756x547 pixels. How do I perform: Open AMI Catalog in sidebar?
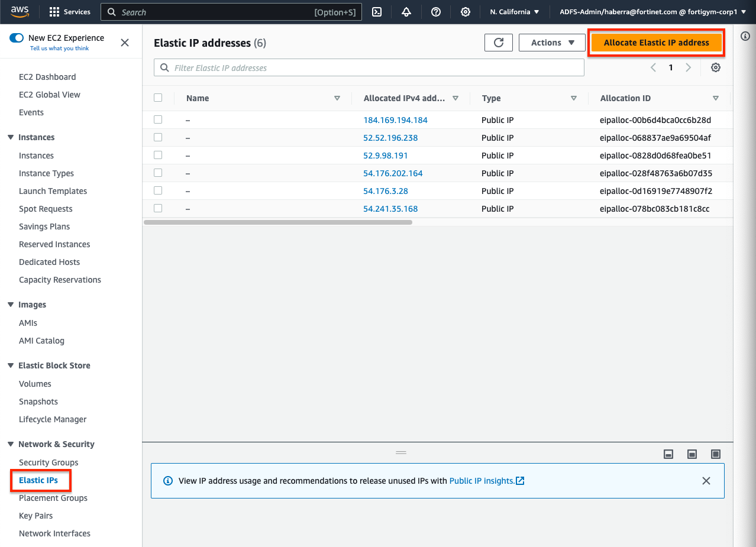pyautogui.click(x=41, y=341)
